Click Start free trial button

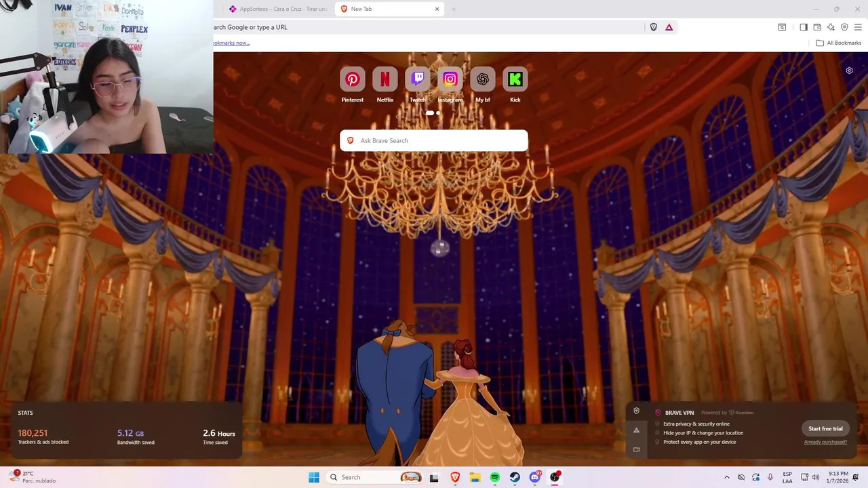(825, 428)
